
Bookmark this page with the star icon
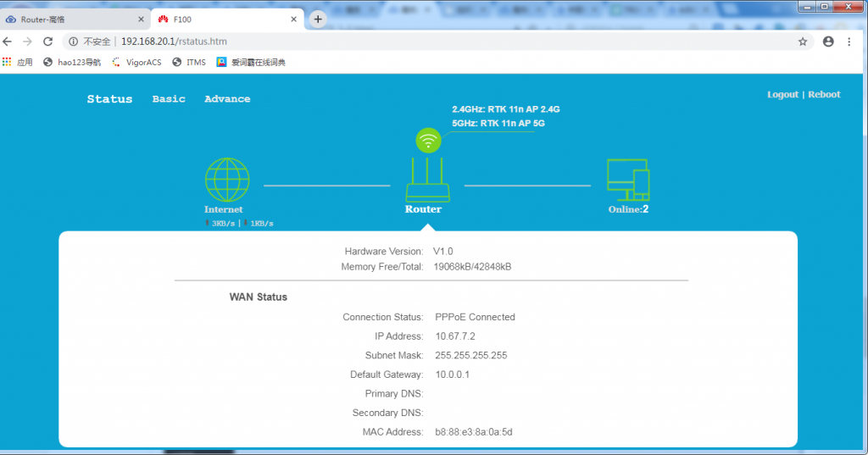tap(802, 42)
